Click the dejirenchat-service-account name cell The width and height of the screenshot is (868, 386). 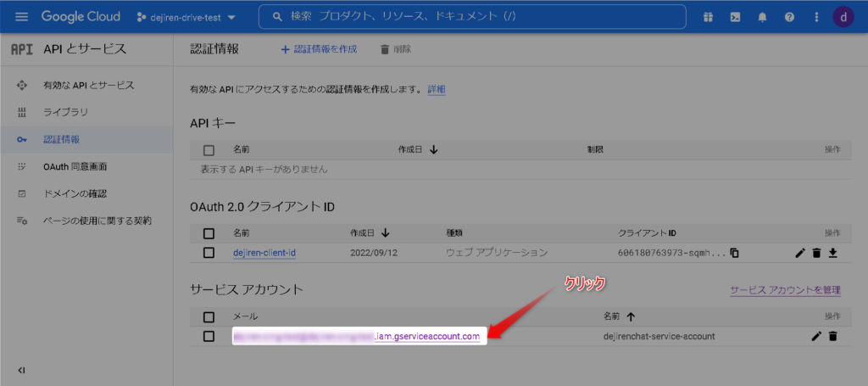pos(659,336)
